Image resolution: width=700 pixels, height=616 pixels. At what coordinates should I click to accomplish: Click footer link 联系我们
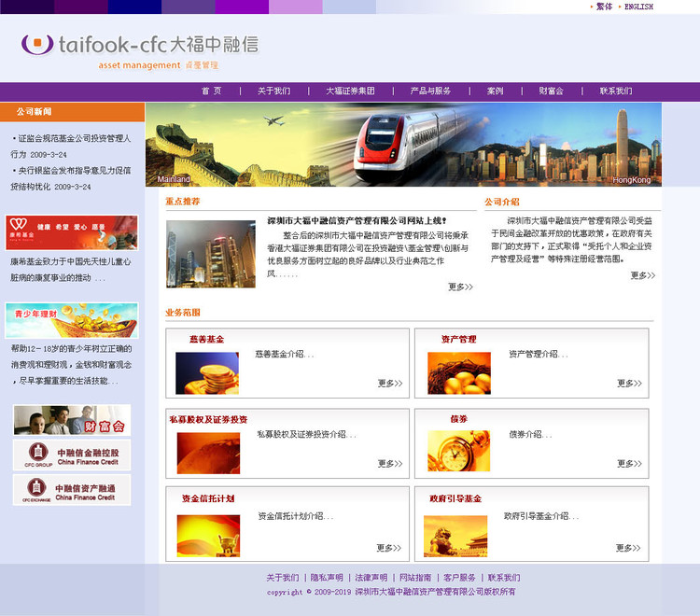504,578
